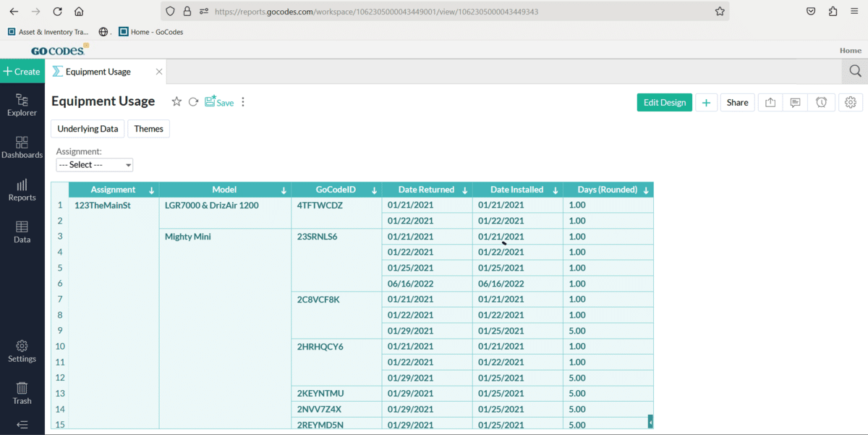Open Dashboards from the sidebar

tap(22, 147)
